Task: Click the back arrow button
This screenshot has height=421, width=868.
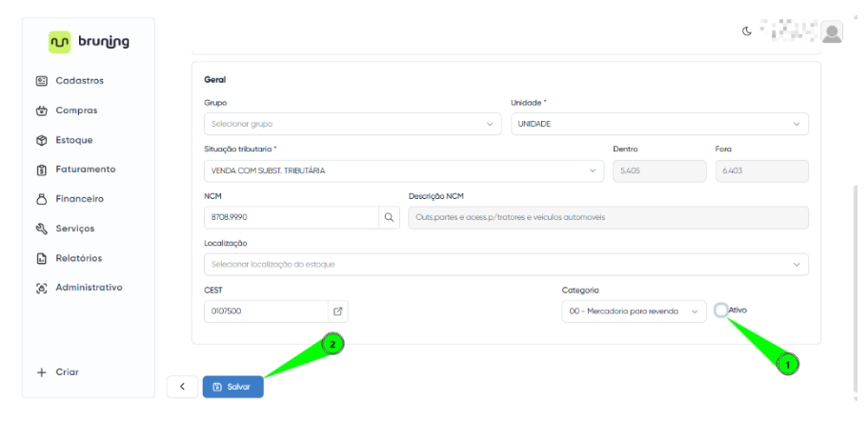Action: [x=182, y=387]
